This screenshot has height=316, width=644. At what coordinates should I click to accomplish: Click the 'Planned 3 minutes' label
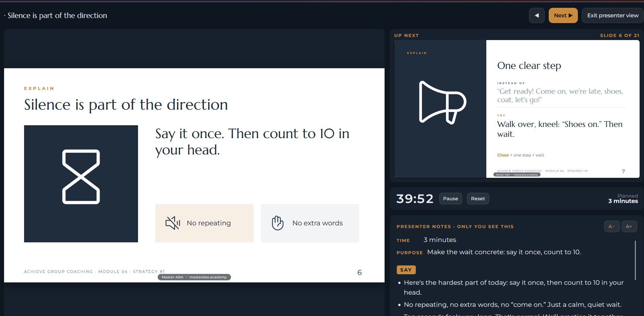tap(623, 199)
